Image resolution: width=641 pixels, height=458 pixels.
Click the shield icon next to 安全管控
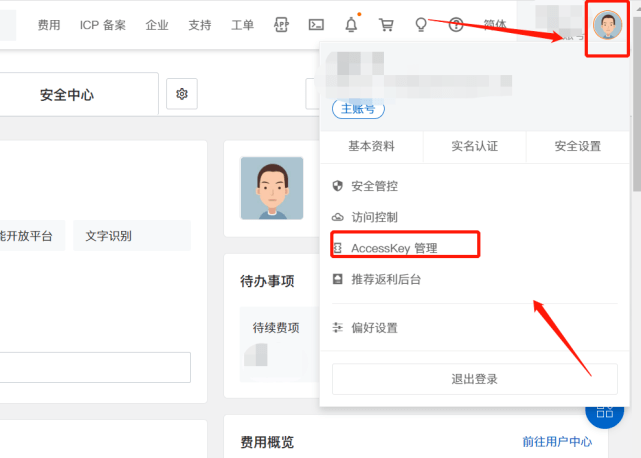[337, 186]
